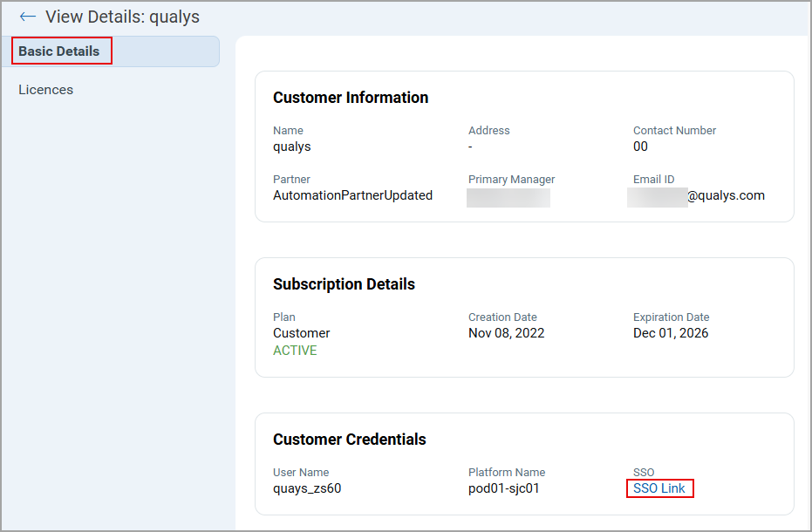
Task: Click the Customer Information heading
Action: click(x=351, y=98)
